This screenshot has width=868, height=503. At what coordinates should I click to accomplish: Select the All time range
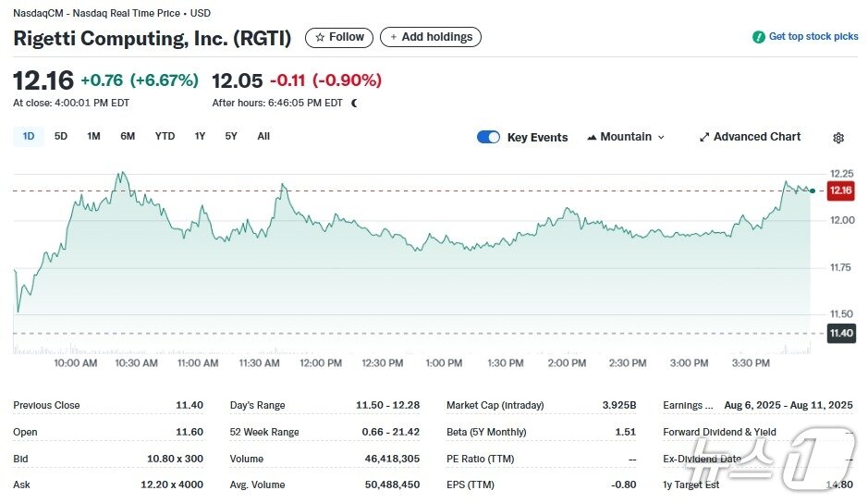point(263,136)
